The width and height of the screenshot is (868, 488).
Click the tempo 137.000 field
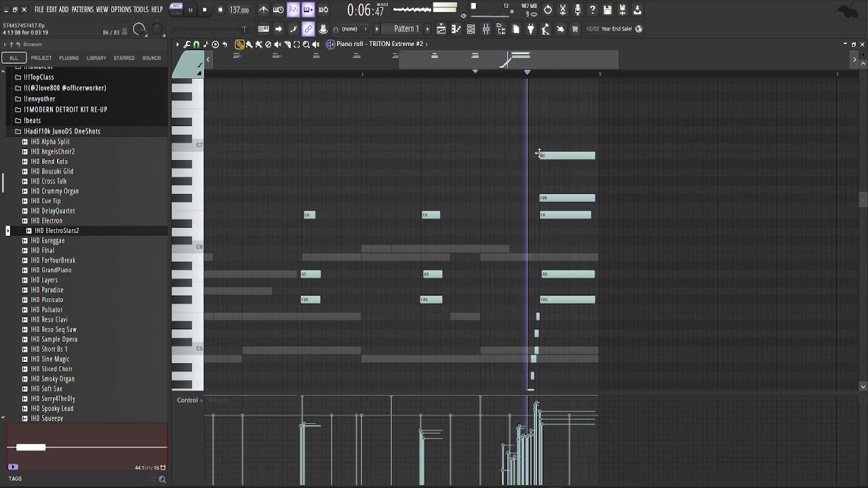coord(239,9)
